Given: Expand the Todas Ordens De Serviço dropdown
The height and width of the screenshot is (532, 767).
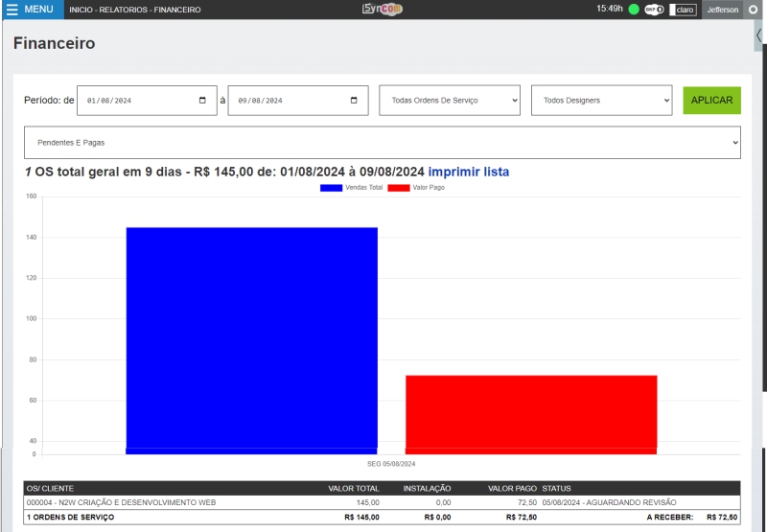Looking at the screenshot, I should click(x=450, y=101).
